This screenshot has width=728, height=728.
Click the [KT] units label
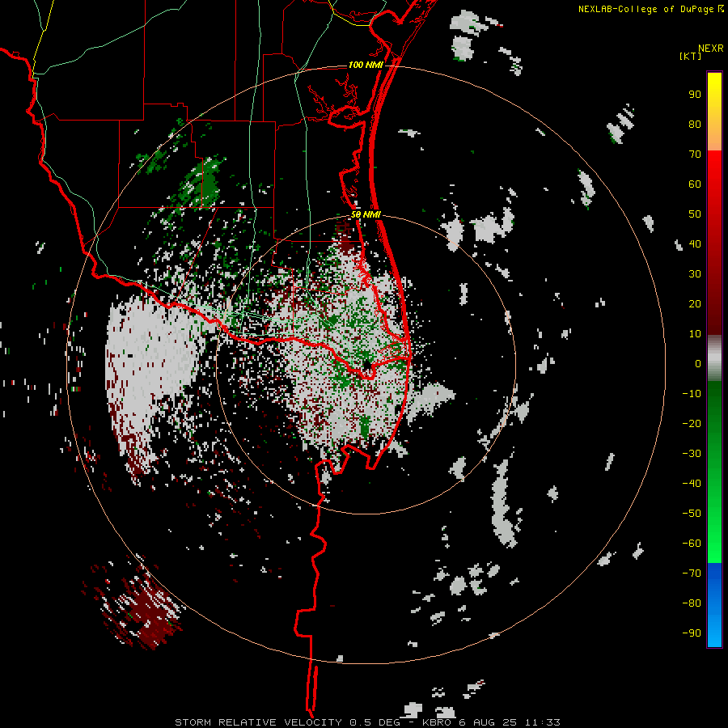point(691,56)
